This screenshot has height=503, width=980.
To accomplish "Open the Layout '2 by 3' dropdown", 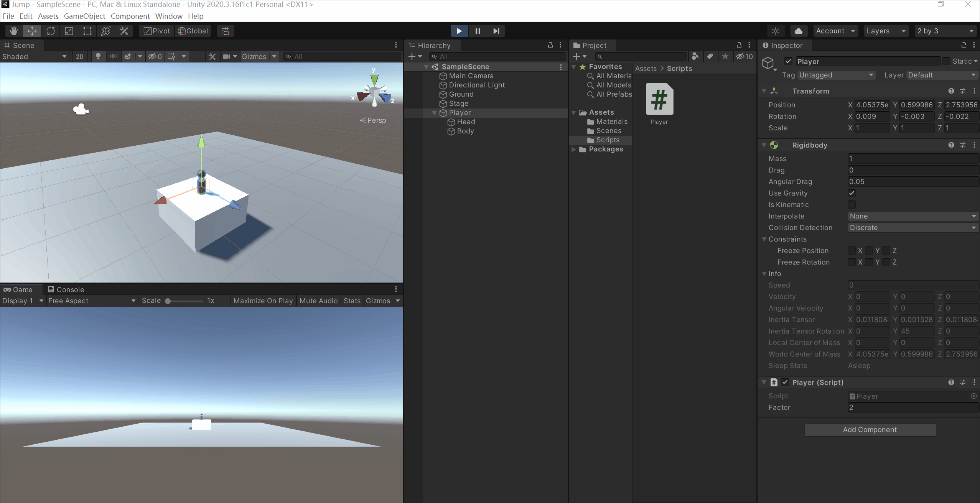I will pos(945,31).
